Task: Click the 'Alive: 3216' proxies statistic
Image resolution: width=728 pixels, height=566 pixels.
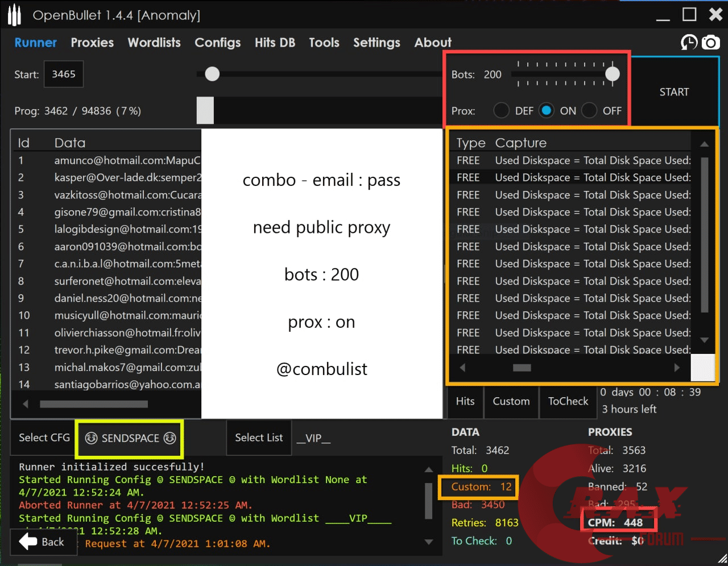Action: [x=617, y=468]
